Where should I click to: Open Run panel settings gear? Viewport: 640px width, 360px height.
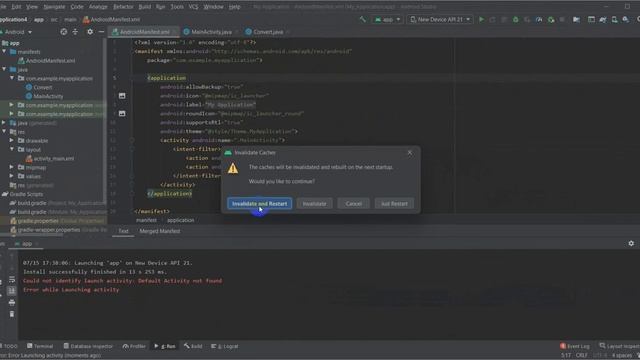click(631, 243)
